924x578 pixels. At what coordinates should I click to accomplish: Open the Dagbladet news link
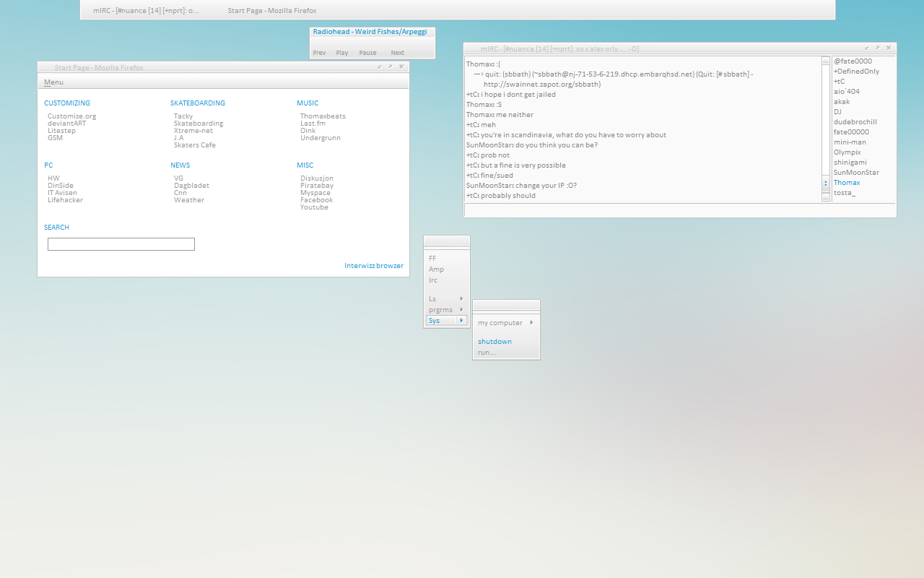[x=191, y=186]
